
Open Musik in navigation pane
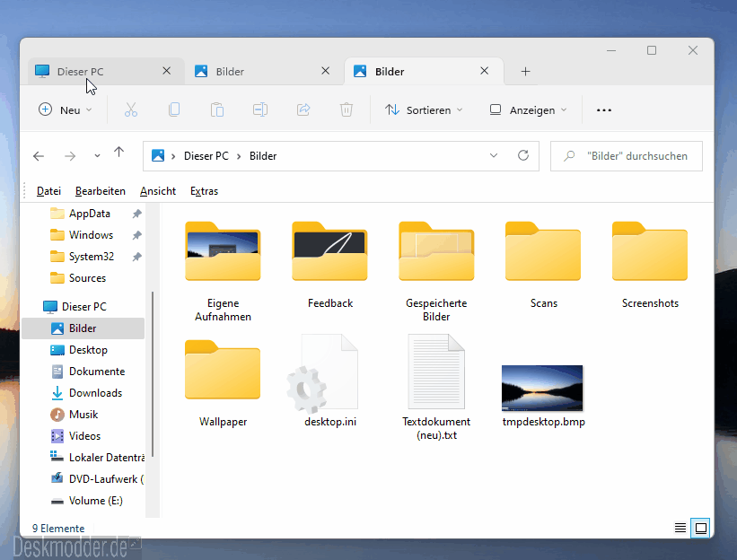pyautogui.click(x=83, y=415)
